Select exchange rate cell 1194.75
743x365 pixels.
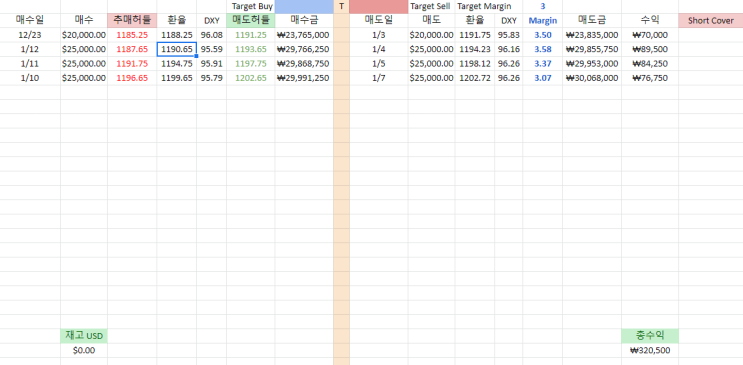pos(177,64)
